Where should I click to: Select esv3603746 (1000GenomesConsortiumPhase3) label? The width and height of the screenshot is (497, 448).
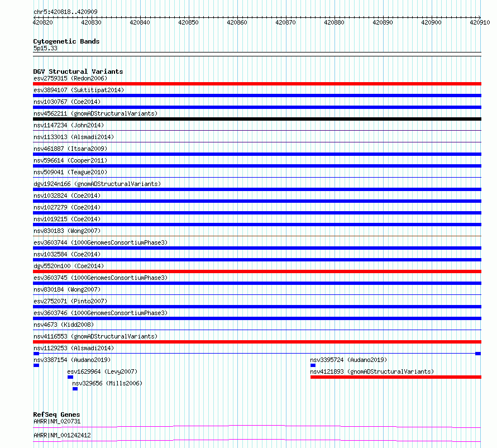pyautogui.click(x=101, y=313)
